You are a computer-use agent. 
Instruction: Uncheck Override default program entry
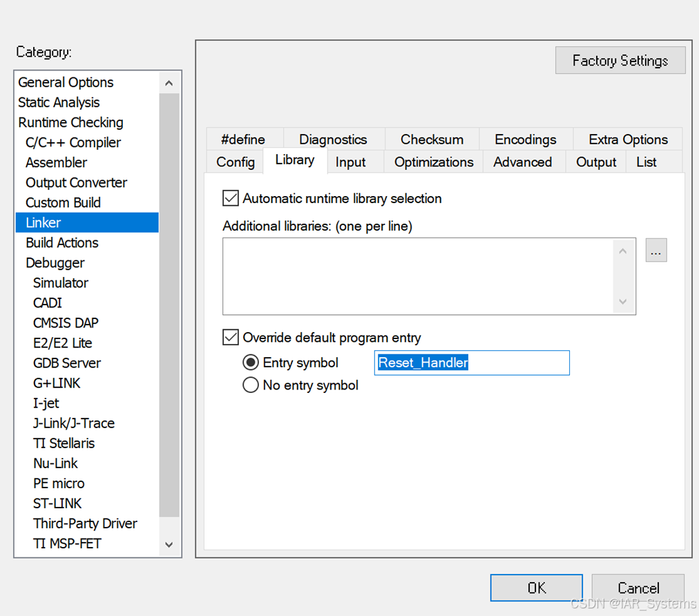(229, 337)
